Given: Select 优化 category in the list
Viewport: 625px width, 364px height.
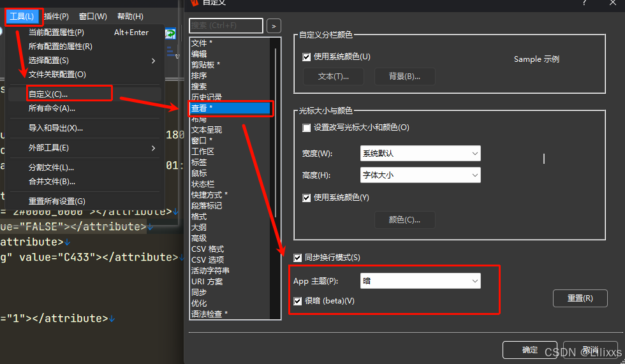Looking at the screenshot, I should pos(230,303).
